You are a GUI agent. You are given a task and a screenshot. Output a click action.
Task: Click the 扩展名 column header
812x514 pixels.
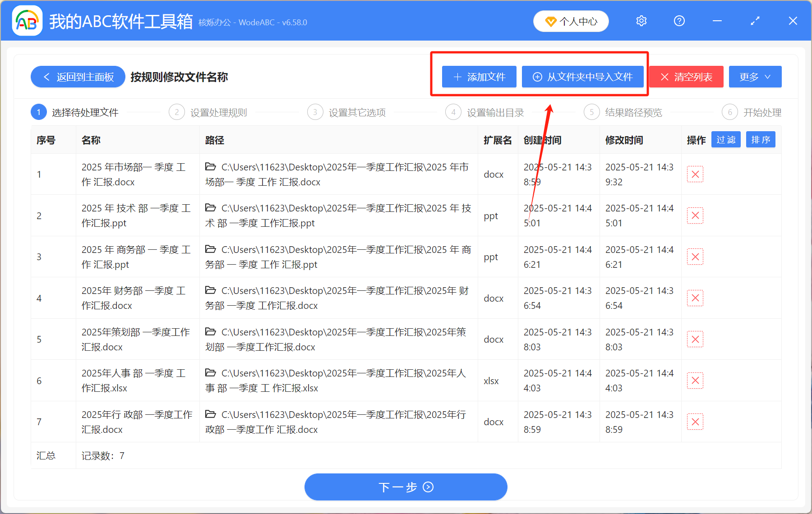[x=498, y=140]
